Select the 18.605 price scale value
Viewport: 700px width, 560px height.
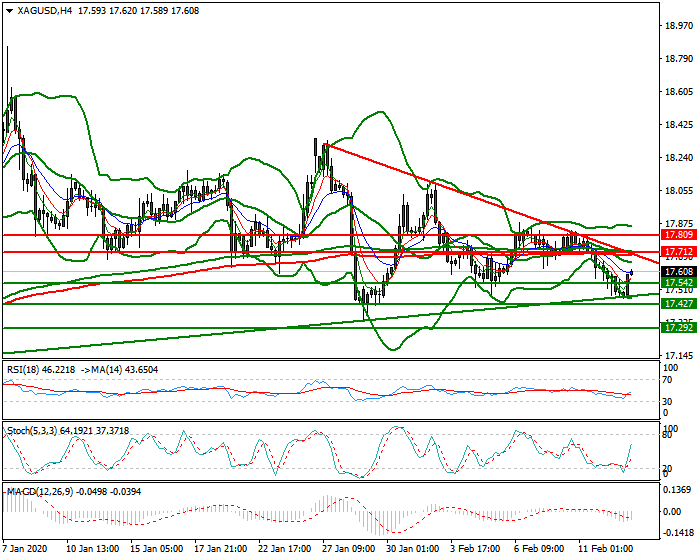tap(679, 92)
